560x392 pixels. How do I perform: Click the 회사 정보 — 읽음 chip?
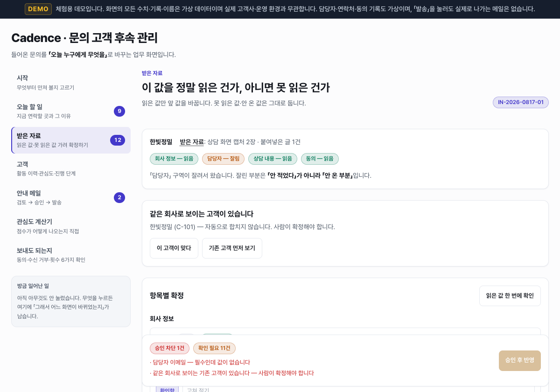pyautogui.click(x=174, y=159)
